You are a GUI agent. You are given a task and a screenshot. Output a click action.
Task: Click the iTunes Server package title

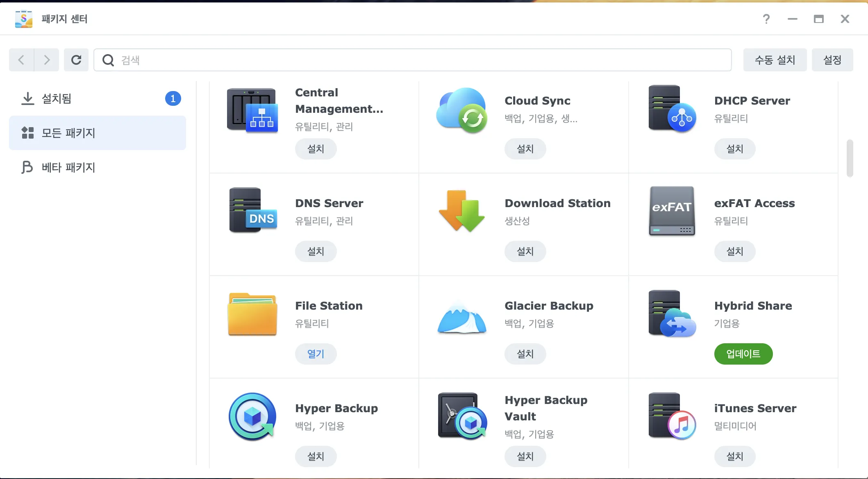click(x=755, y=408)
